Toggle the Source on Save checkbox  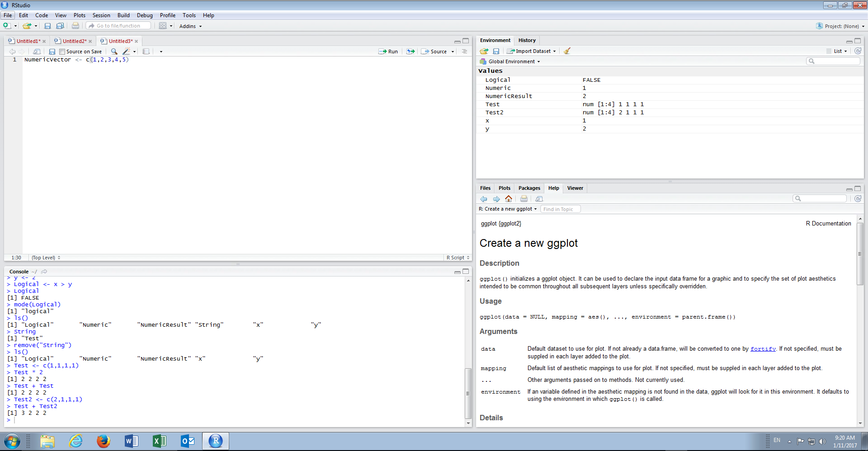tap(62, 52)
